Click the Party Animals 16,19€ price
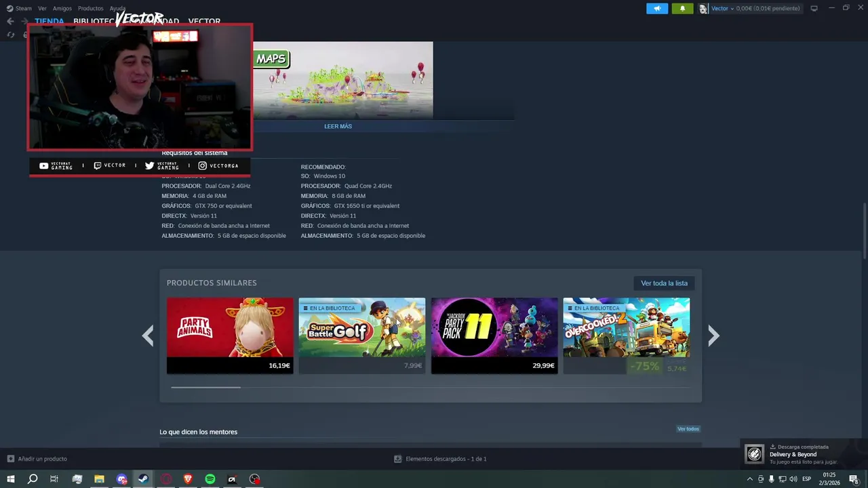Screen dimensions: 868x488 279,365
